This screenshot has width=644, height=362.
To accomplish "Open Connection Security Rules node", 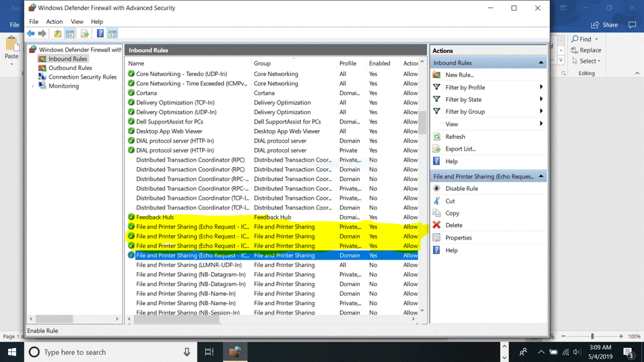I will point(83,77).
